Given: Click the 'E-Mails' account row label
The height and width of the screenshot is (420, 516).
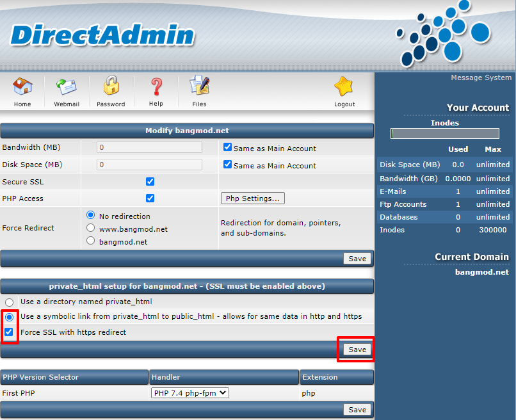Looking at the screenshot, I should [x=393, y=191].
